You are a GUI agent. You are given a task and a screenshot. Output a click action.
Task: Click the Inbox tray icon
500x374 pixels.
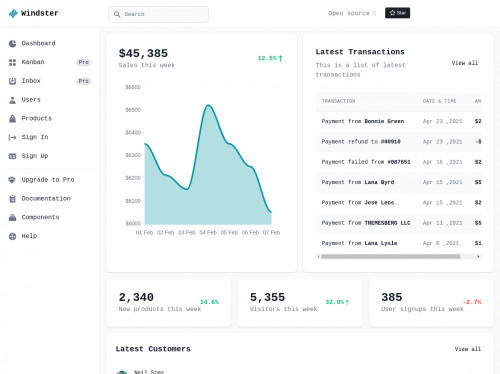click(x=12, y=81)
